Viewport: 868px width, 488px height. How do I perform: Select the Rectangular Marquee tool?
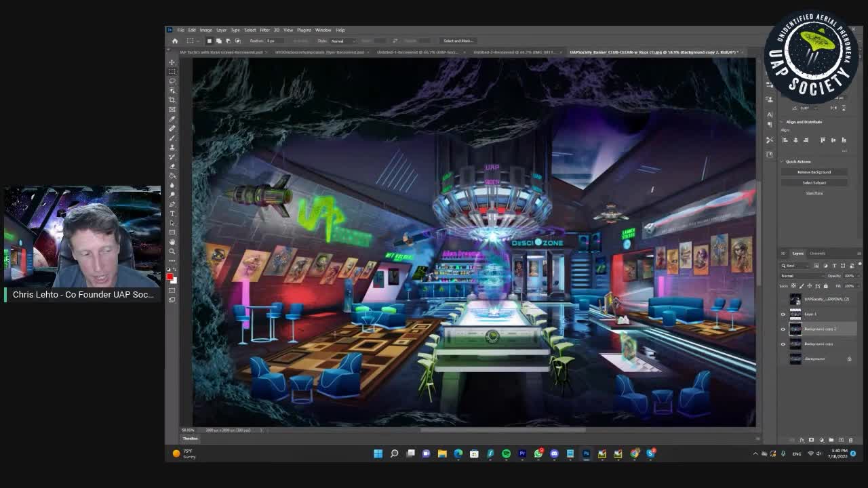172,71
